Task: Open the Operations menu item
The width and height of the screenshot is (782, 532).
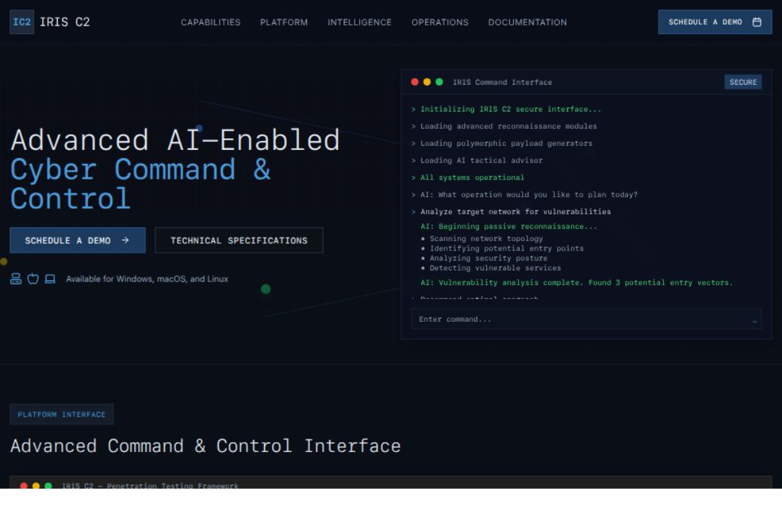Action: coord(439,22)
